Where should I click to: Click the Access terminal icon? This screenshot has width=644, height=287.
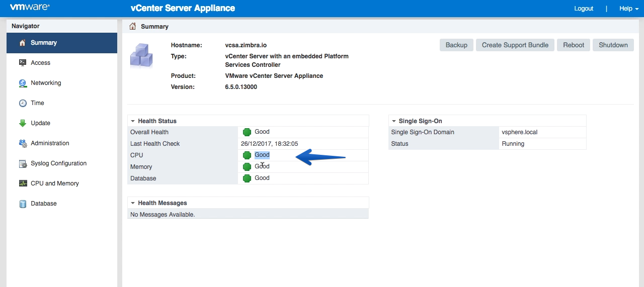[22, 63]
